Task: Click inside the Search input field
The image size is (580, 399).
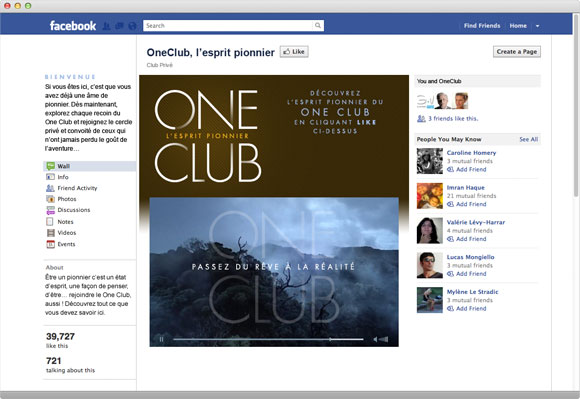Action: [228, 26]
